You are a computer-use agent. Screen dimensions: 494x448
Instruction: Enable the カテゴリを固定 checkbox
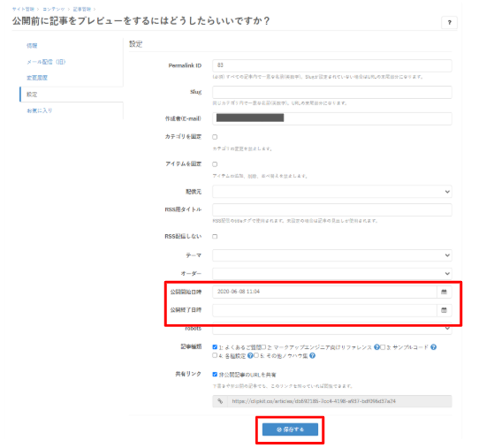[215, 137]
